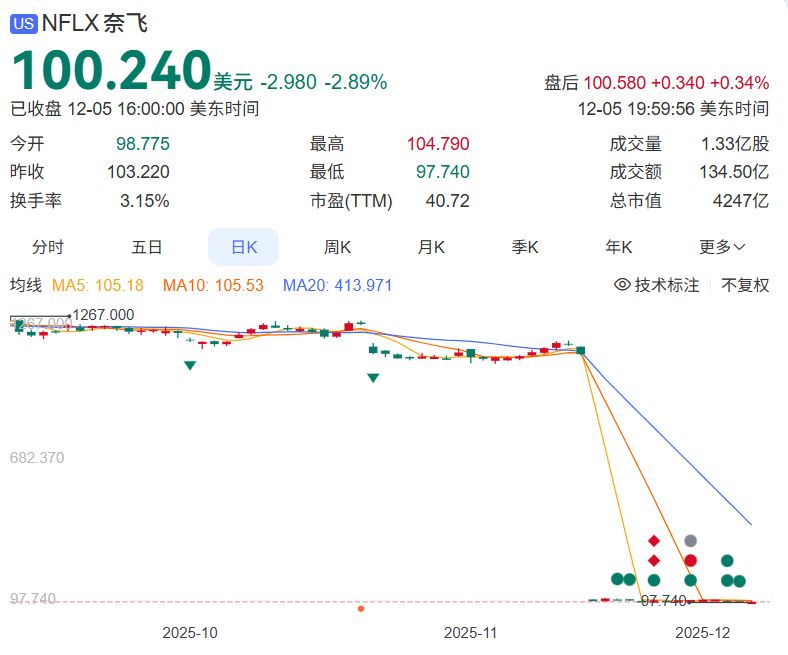The height and width of the screenshot is (655, 788).
Task: Toggle the 不复权 adjustment setting
Action: point(746,285)
